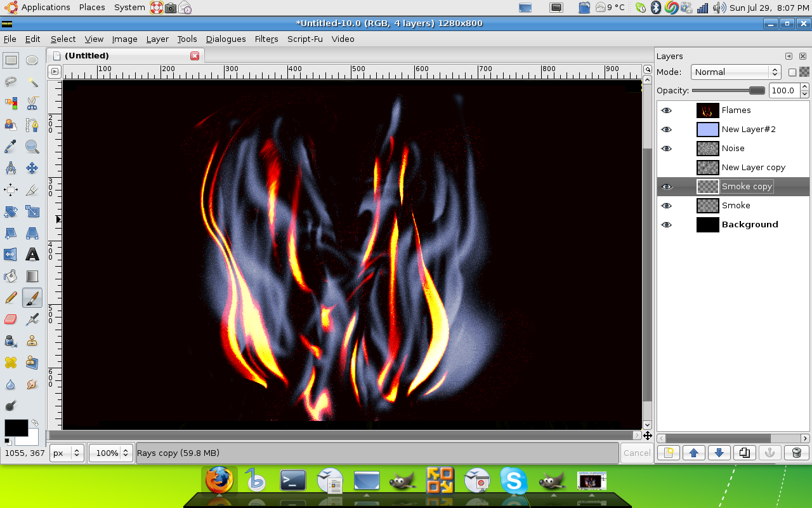Select the Measure compass tool
Viewport: 812px width, 508px height.
(x=11, y=168)
